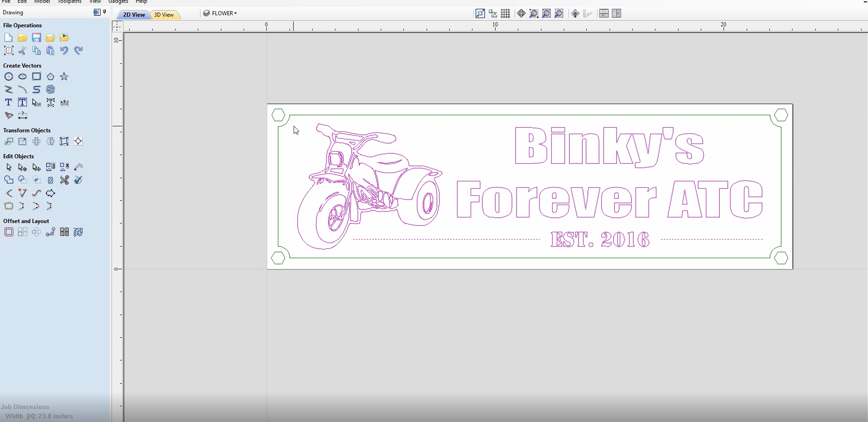The width and height of the screenshot is (868, 422).
Task: Open Move Selected Objects tool
Action: pyautogui.click(x=8, y=141)
